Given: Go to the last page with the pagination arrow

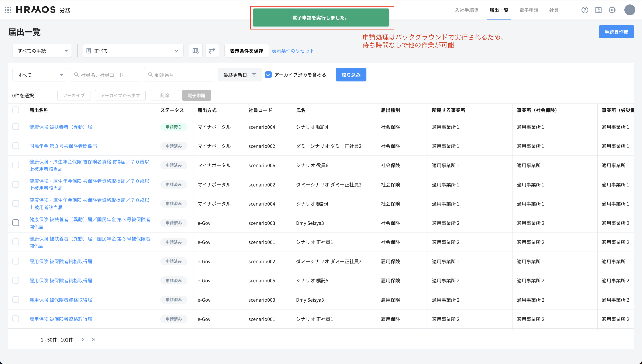Looking at the screenshot, I should (x=94, y=339).
